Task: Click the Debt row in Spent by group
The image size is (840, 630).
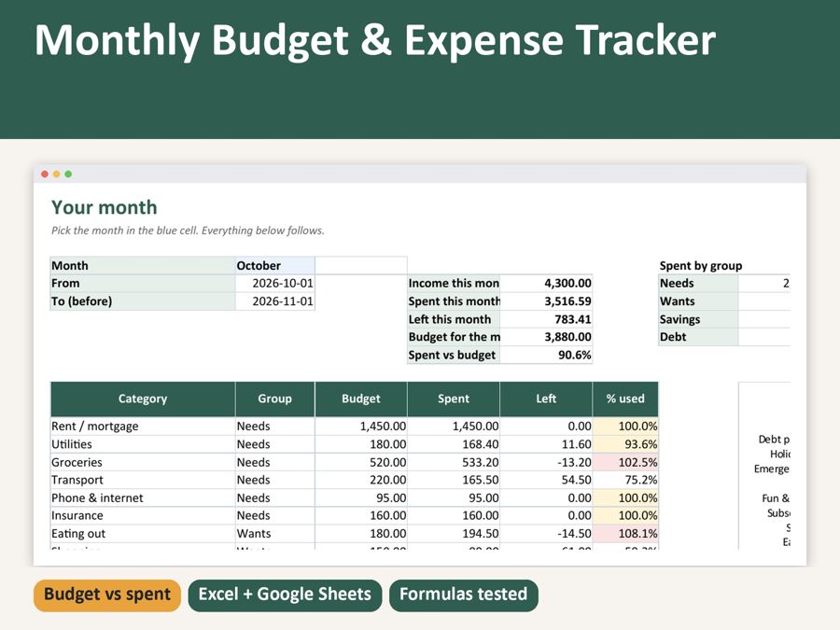Action: click(x=724, y=337)
